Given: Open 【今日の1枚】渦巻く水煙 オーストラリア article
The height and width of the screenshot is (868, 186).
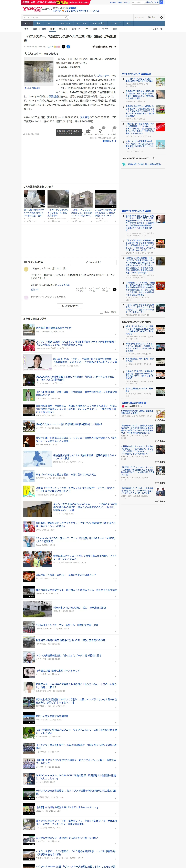Looking at the screenshot, I should [x=58, y=671].
